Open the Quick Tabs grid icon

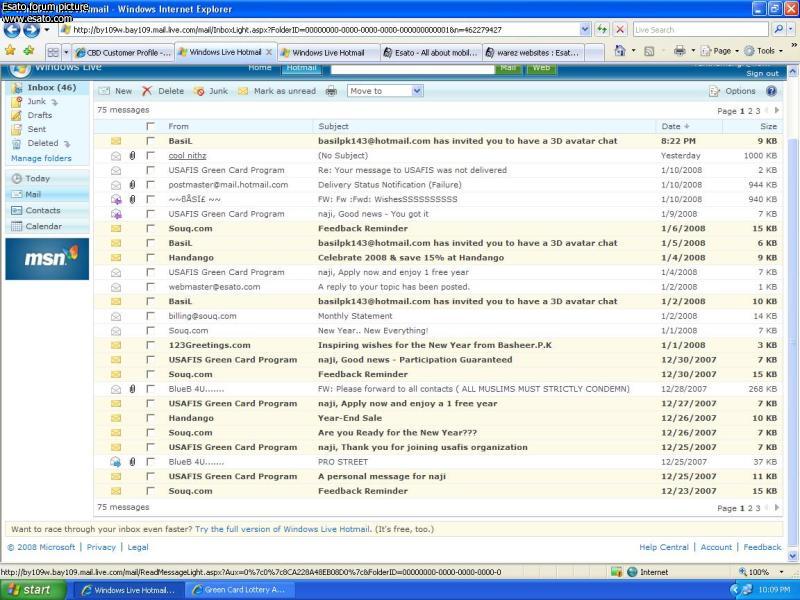click(x=53, y=52)
